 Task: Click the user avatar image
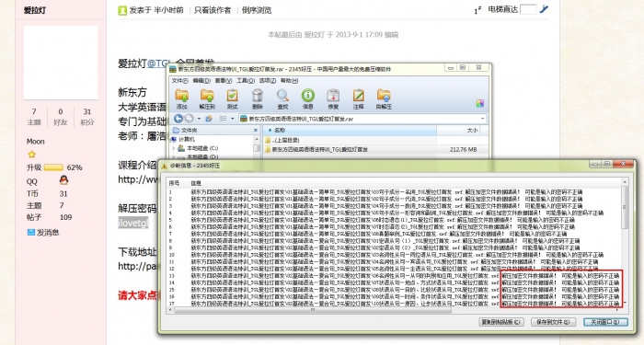(61, 63)
